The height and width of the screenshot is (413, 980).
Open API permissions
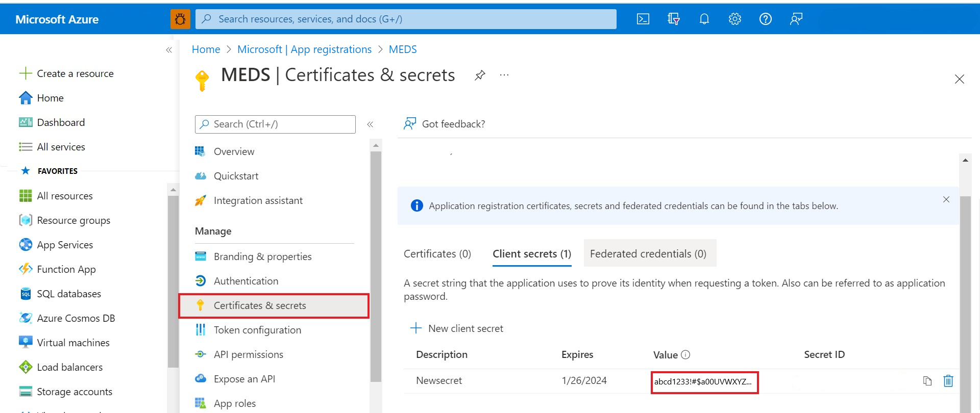pos(238,354)
